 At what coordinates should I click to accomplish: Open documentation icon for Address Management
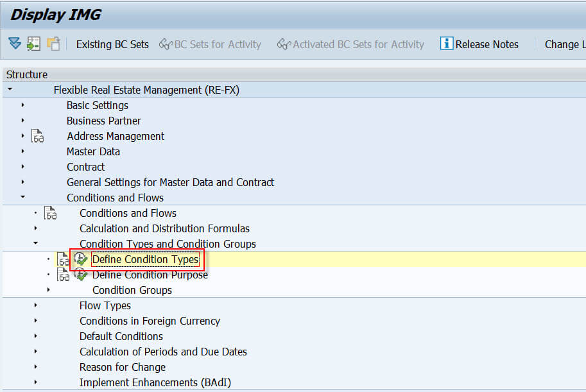pos(37,136)
